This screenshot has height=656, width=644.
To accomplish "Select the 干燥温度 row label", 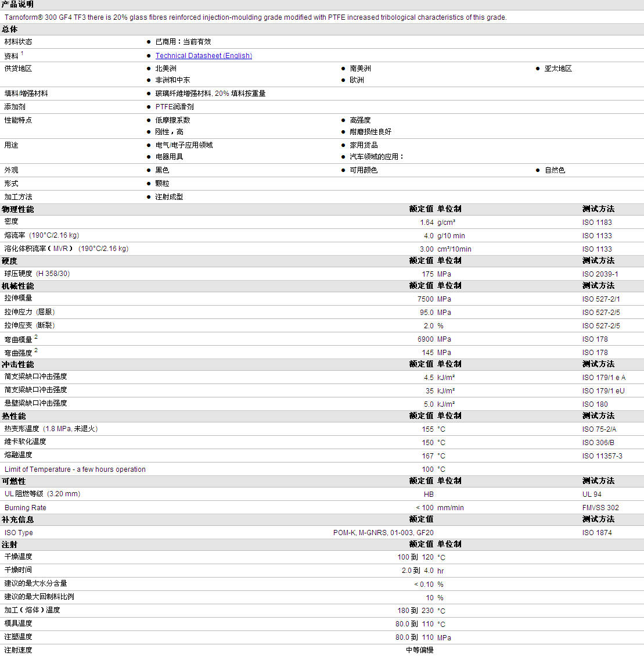I will coord(19,557).
